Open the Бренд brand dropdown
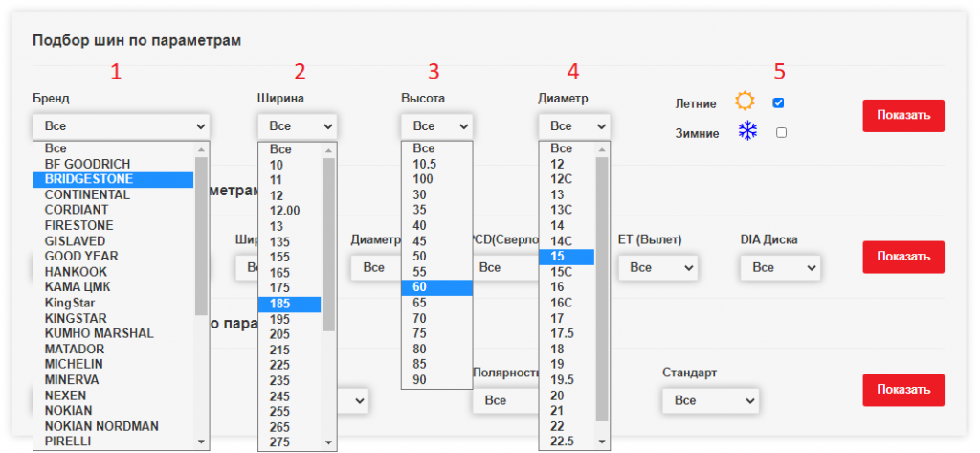 121,125
